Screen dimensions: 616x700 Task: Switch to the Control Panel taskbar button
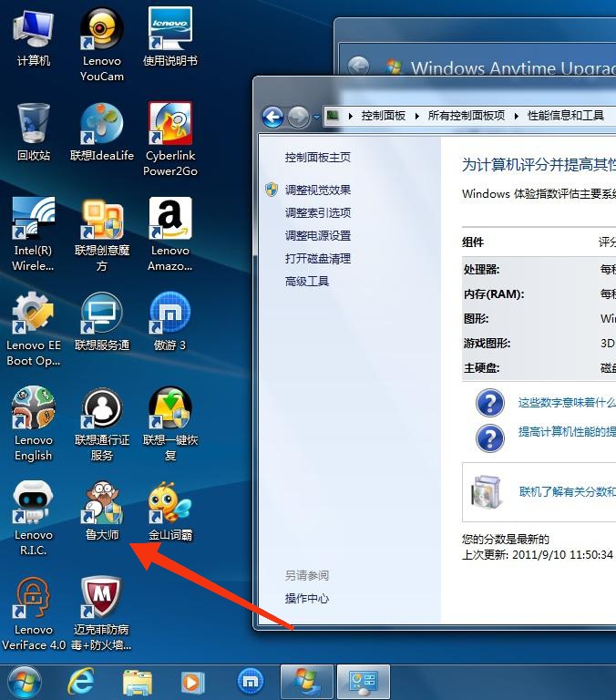(364, 682)
